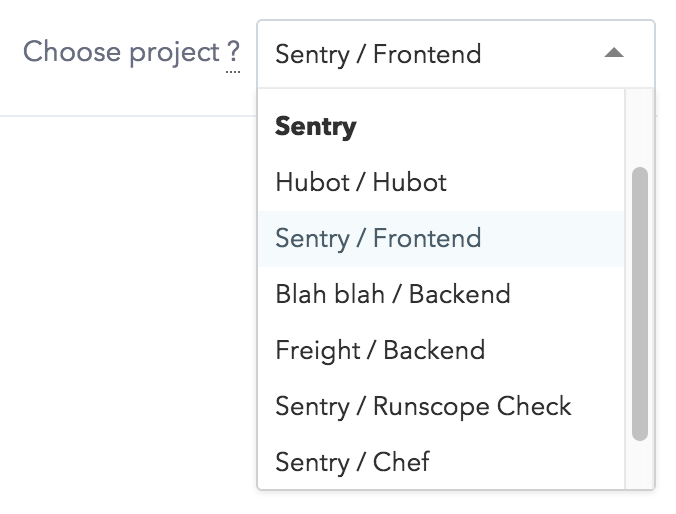This screenshot has height=514, width=676.
Task: Pick the Runscope Check project entry
Action: (x=423, y=406)
